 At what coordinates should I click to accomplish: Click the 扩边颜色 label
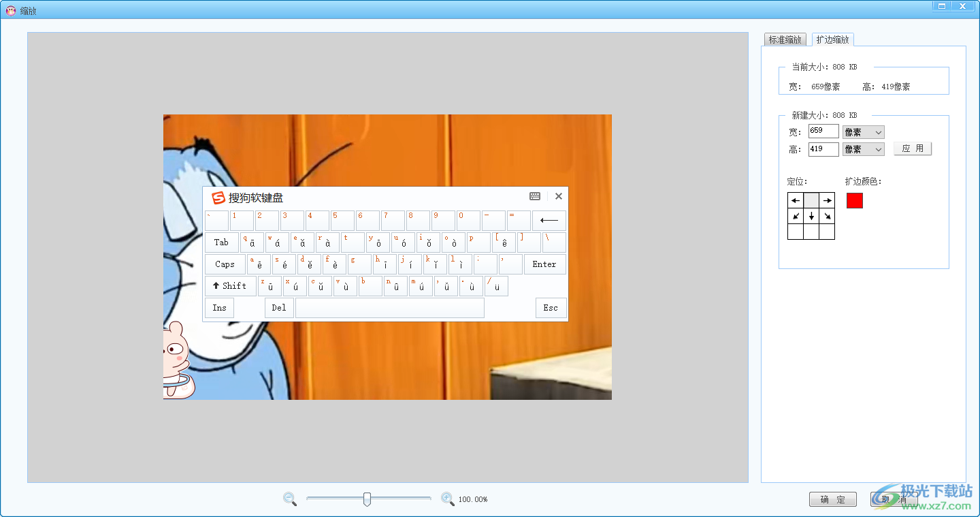[x=864, y=181]
